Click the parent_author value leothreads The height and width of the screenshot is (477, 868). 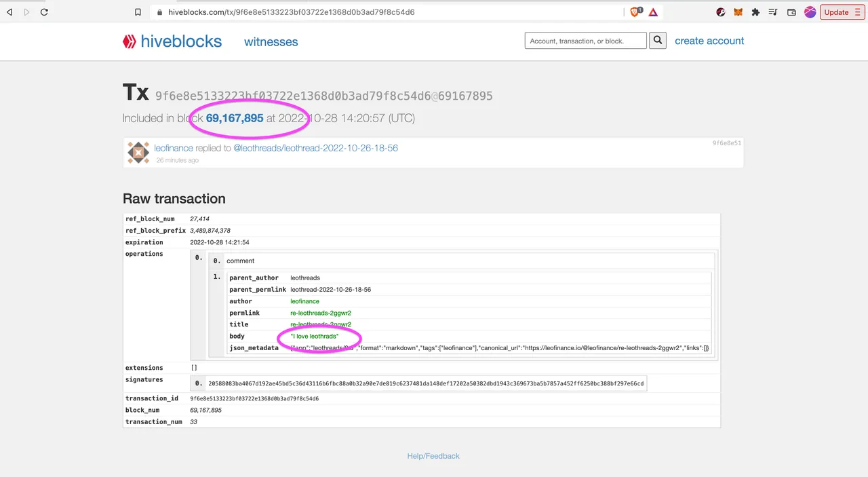tap(305, 278)
